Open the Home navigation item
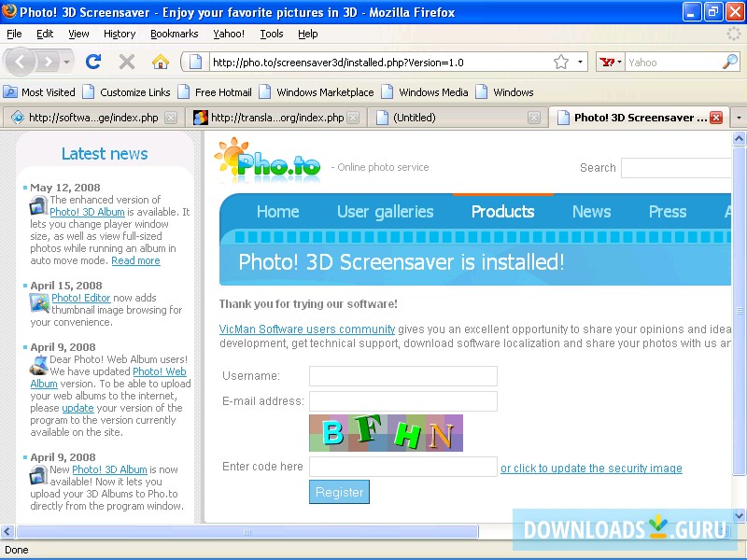Viewport: 747px width, 560px height. click(x=277, y=212)
